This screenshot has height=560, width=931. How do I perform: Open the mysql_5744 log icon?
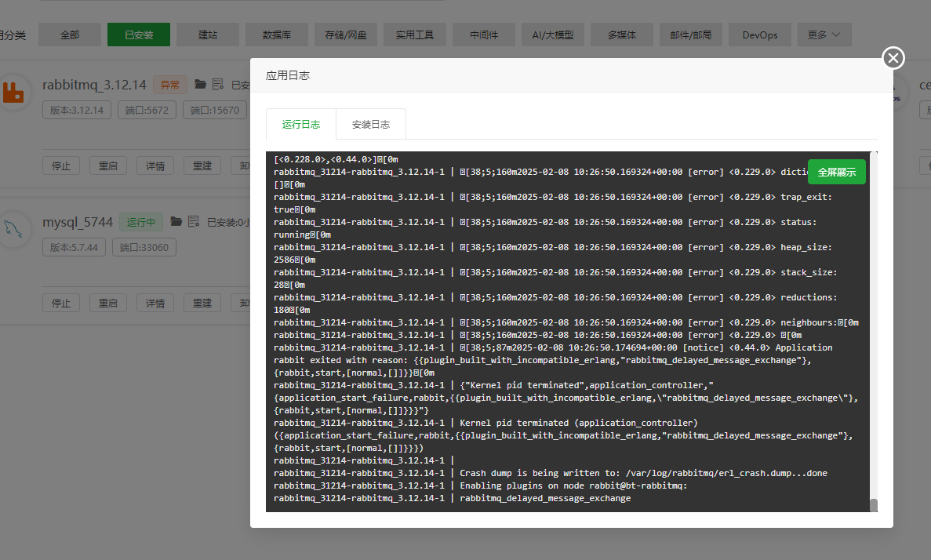coord(194,221)
